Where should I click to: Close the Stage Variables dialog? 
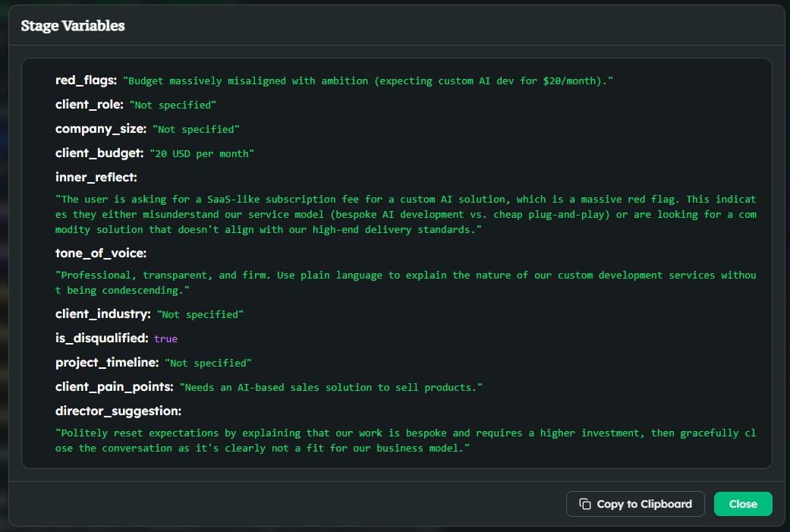pyautogui.click(x=743, y=504)
